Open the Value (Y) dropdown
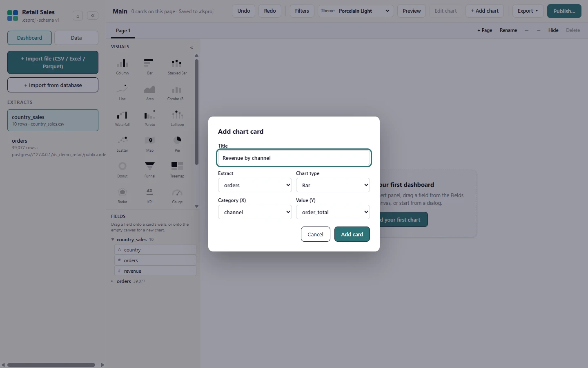Viewport: 588px width, 368px height. pyautogui.click(x=333, y=212)
